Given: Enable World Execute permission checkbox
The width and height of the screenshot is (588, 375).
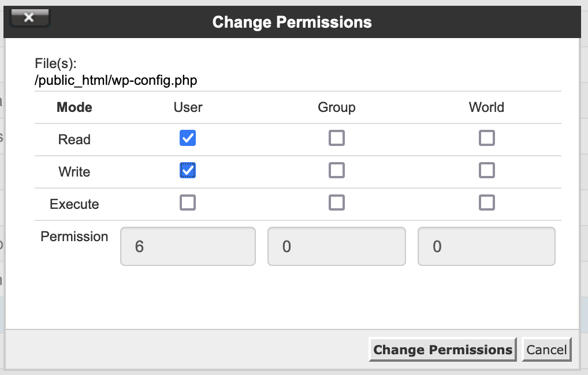Looking at the screenshot, I should pyautogui.click(x=487, y=202).
